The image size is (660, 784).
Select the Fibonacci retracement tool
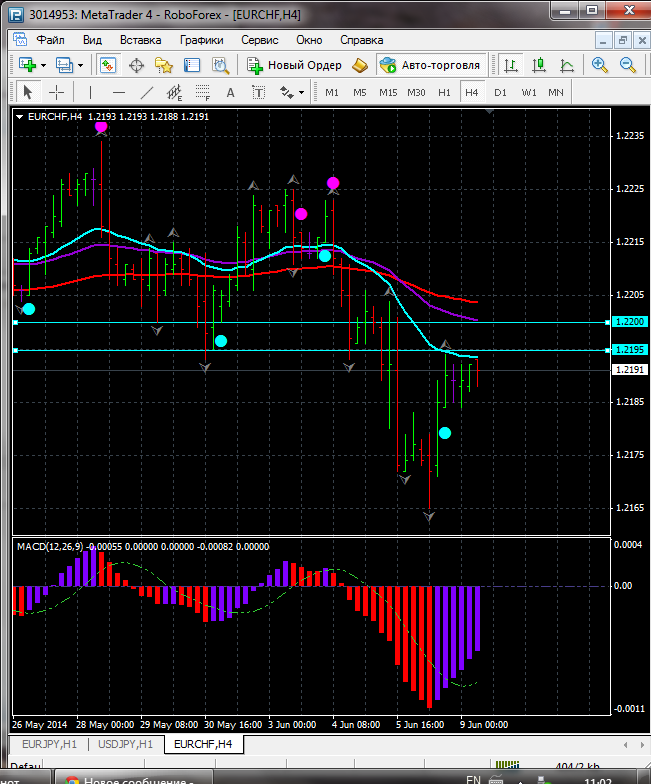tap(202, 92)
